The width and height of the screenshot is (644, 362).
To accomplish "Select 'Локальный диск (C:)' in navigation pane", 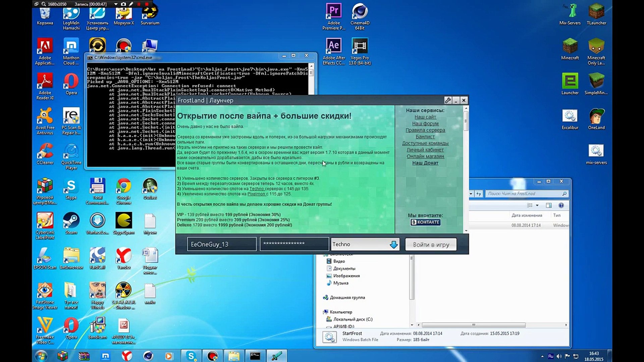I will pyautogui.click(x=353, y=319).
